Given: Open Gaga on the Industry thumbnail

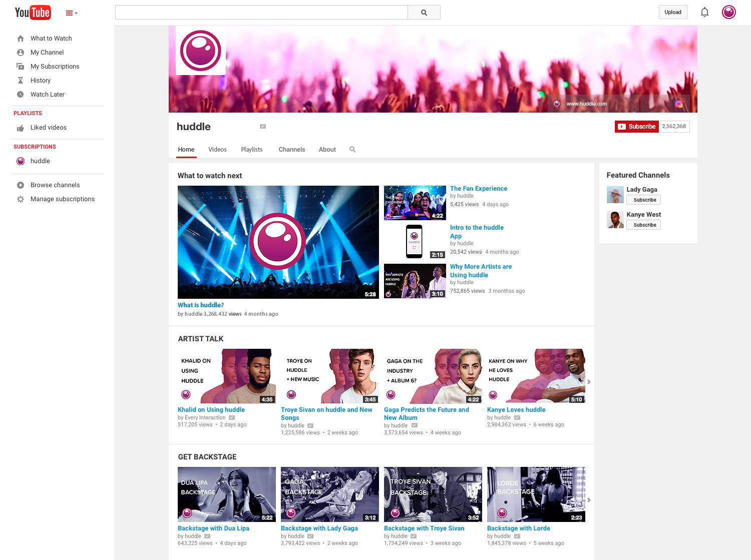Looking at the screenshot, I should tap(433, 376).
